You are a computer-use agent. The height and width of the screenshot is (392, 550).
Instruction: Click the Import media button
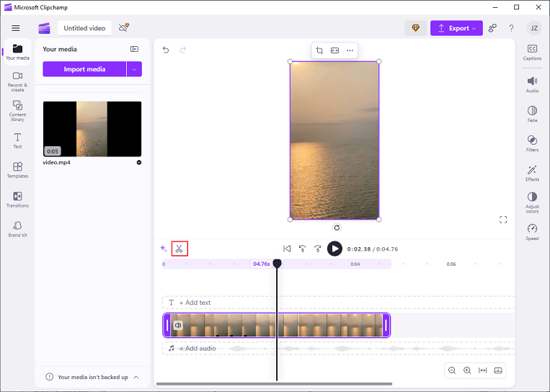84,69
